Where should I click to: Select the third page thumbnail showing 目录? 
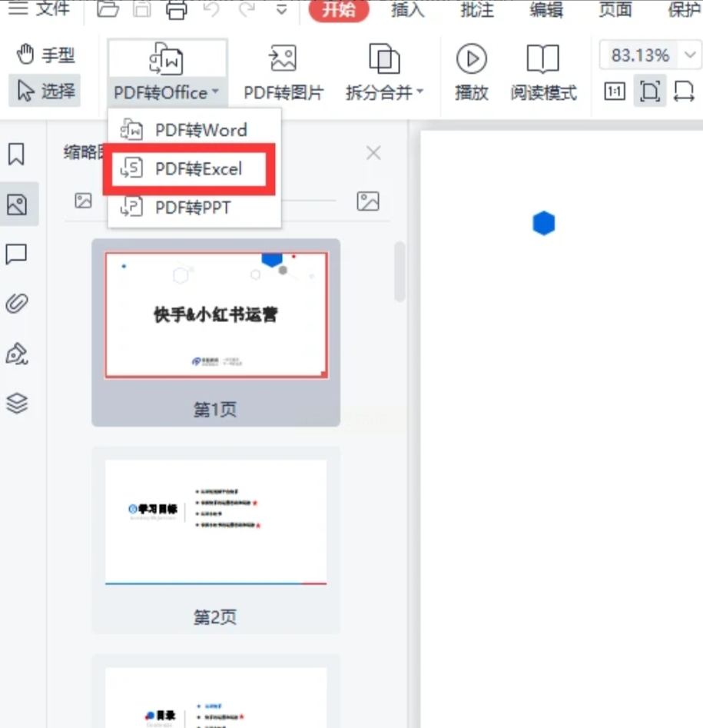[x=216, y=697]
